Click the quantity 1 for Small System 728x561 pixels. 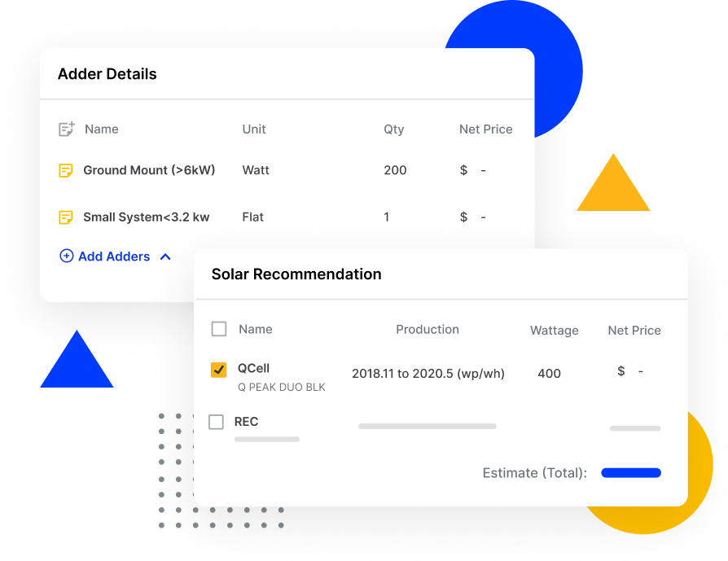386,217
